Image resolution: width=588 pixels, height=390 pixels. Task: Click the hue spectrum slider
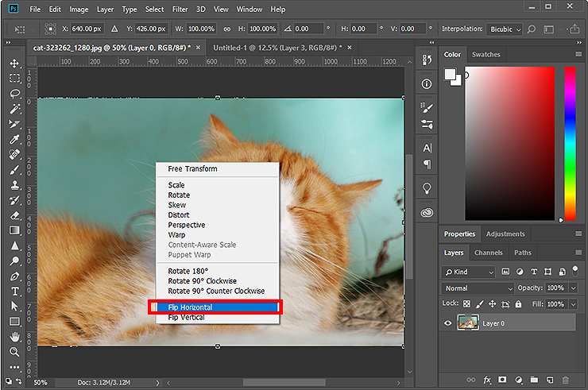point(570,143)
